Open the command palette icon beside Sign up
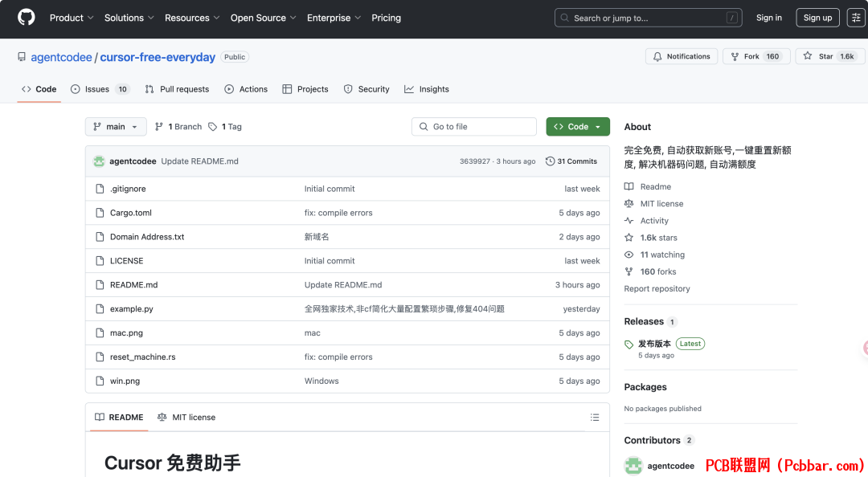Image resolution: width=868 pixels, height=477 pixels. (x=856, y=18)
